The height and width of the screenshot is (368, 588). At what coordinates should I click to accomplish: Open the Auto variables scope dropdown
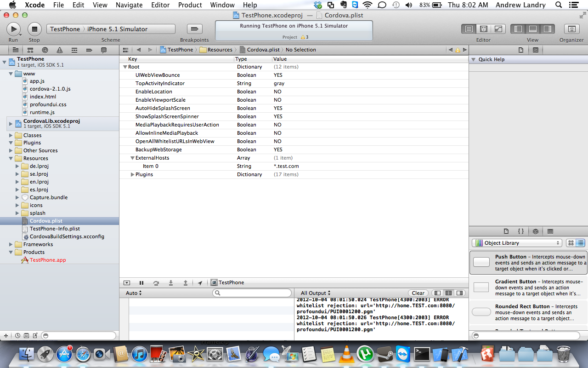(134, 293)
